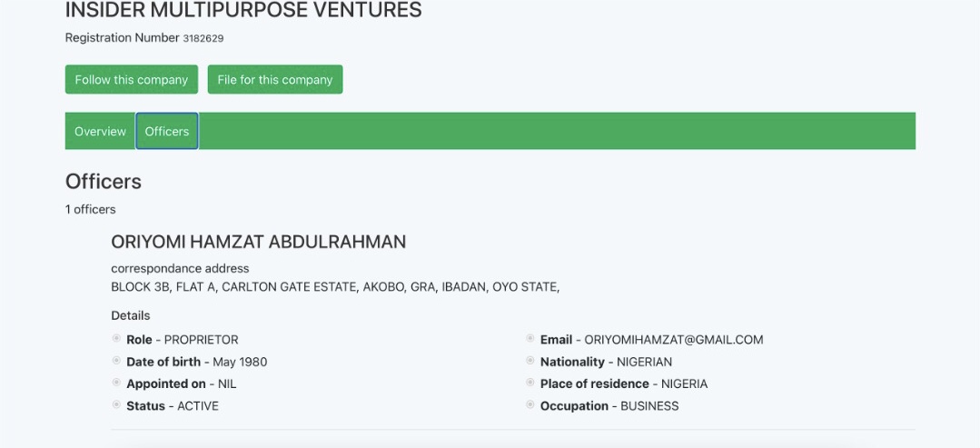Click the bullet icon beside Place of residence

coord(530,383)
